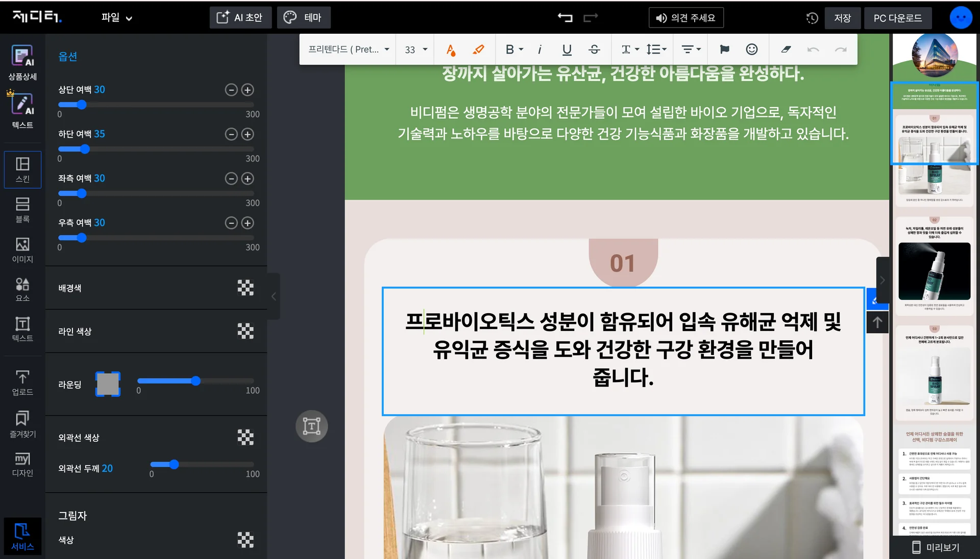
Task: Click the strikethrough formatting icon
Action: click(594, 49)
